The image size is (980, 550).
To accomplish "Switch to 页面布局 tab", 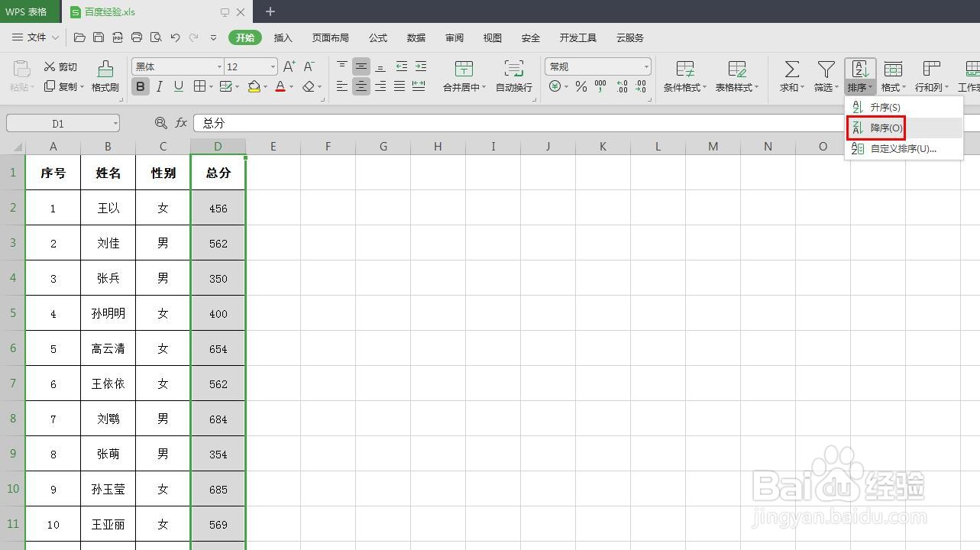I will pos(331,37).
